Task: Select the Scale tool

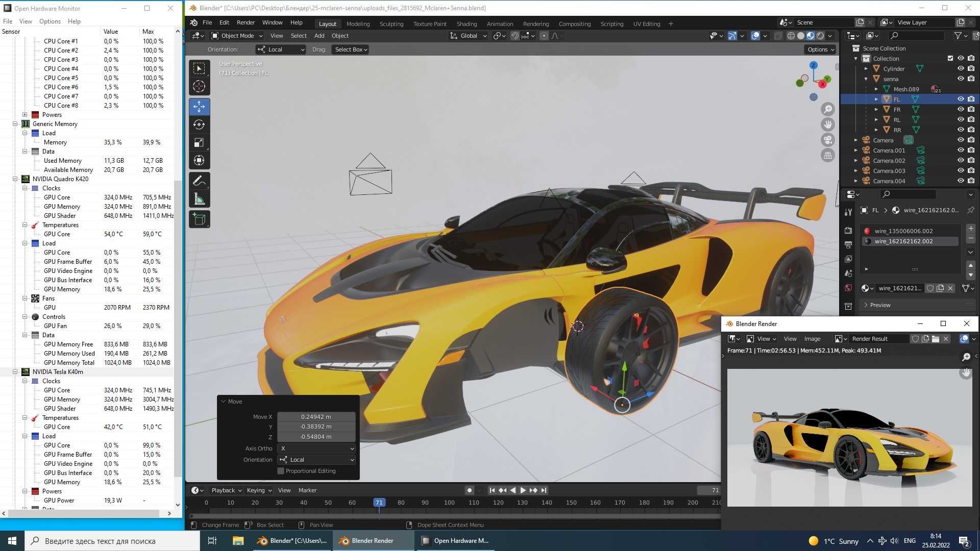Action: tap(199, 142)
